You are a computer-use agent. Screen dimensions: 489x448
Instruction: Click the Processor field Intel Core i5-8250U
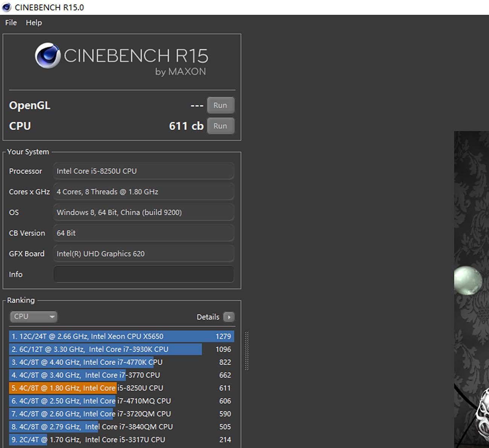coord(144,171)
